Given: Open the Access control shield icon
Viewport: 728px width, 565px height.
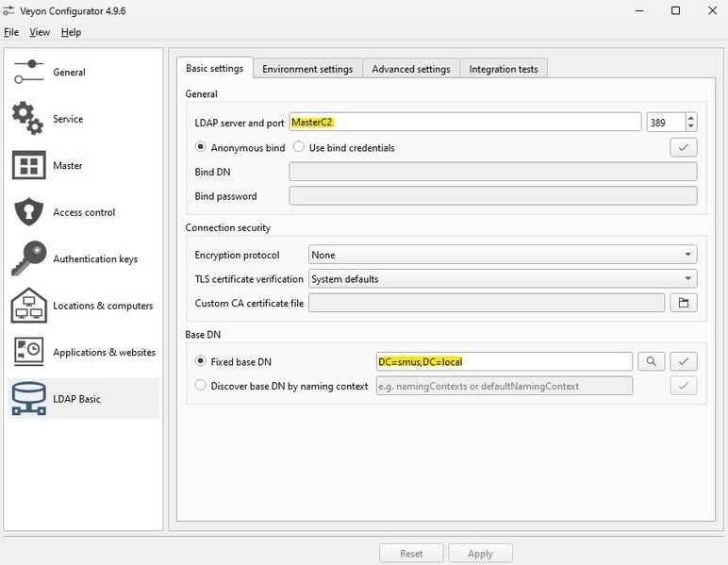Looking at the screenshot, I should click(x=29, y=211).
